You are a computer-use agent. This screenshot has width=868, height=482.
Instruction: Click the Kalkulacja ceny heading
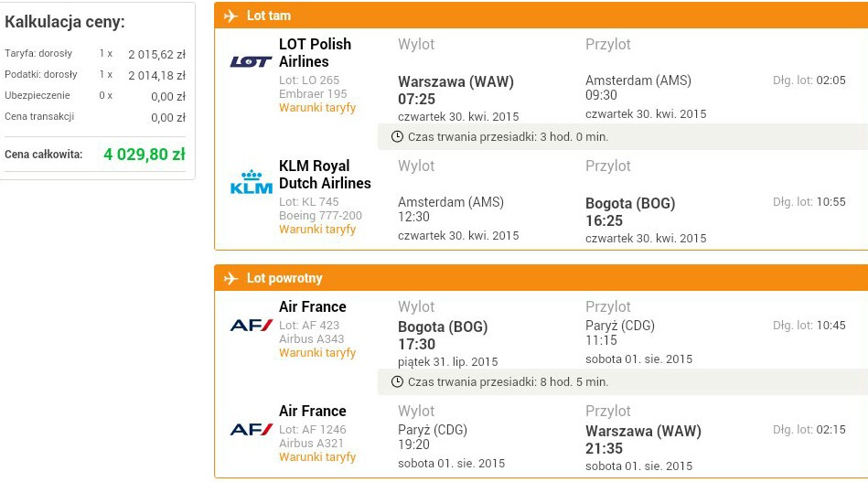[x=65, y=22]
